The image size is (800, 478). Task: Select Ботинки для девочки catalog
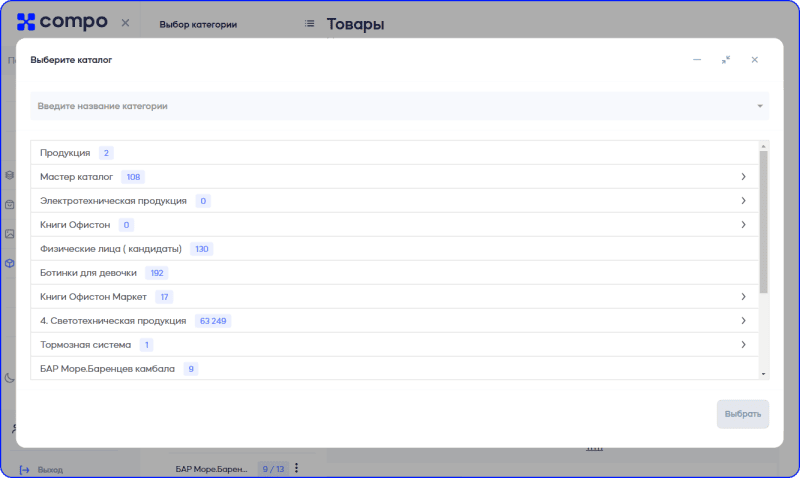394,272
